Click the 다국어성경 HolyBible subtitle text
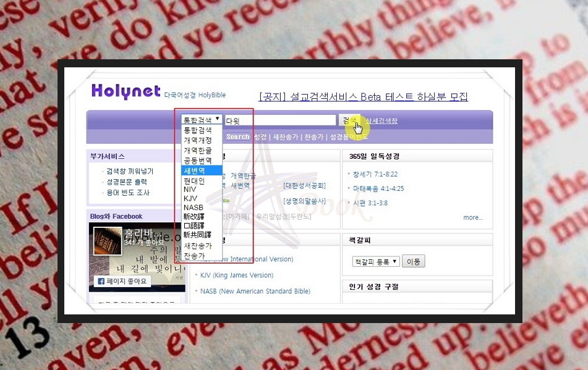Screen dimensions: 588x370 coord(195,95)
